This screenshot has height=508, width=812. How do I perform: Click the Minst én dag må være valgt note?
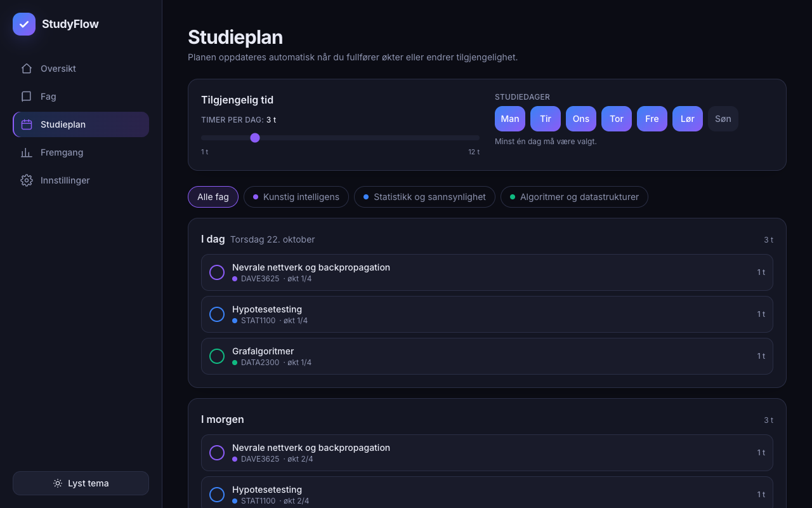[546, 141]
